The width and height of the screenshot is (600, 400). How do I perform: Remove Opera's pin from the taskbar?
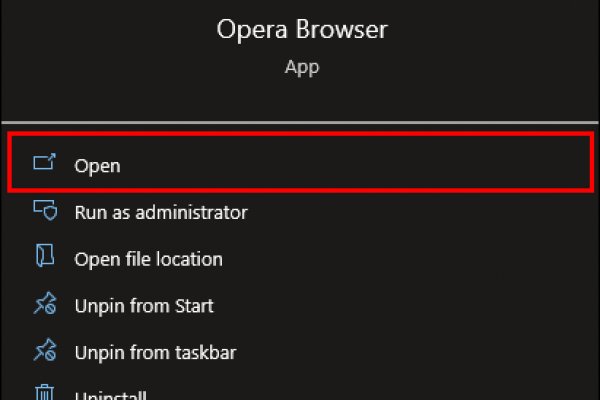pyautogui.click(x=155, y=352)
